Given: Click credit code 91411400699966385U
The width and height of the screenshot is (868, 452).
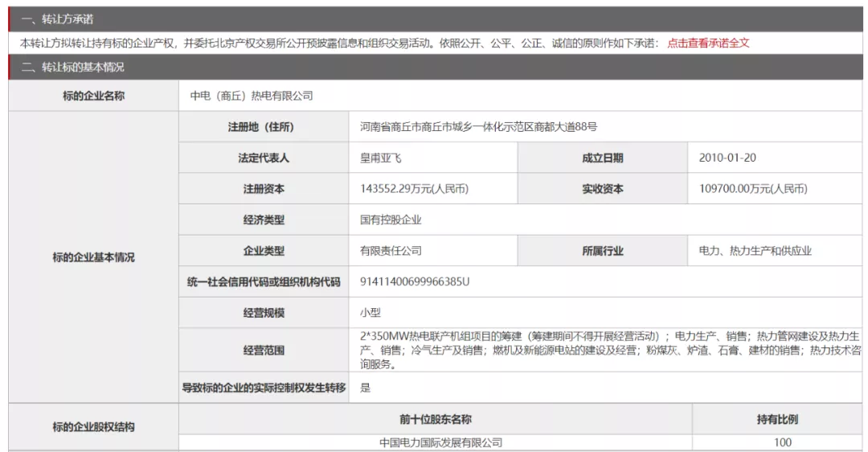Looking at the screenshot, I should (415, 282).
